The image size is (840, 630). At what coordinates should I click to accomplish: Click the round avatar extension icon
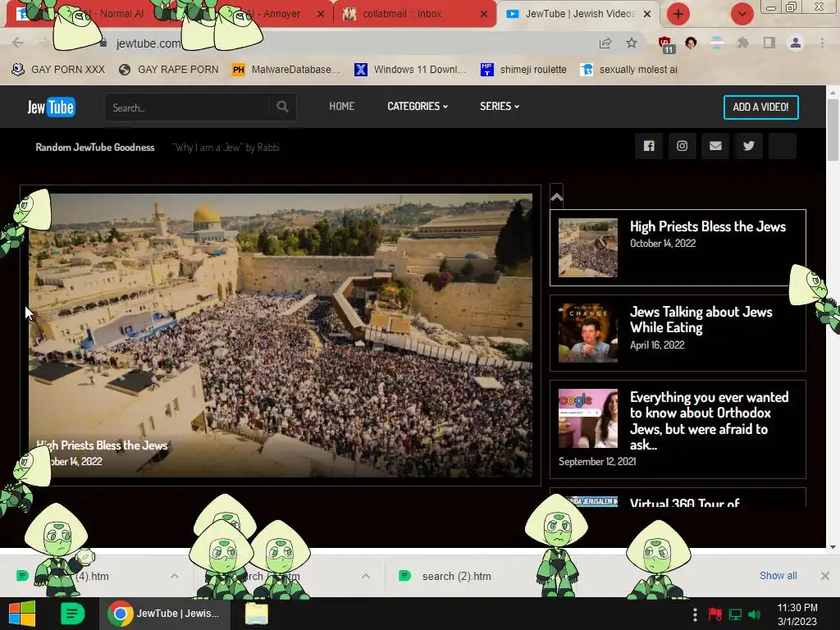(691, 43)
